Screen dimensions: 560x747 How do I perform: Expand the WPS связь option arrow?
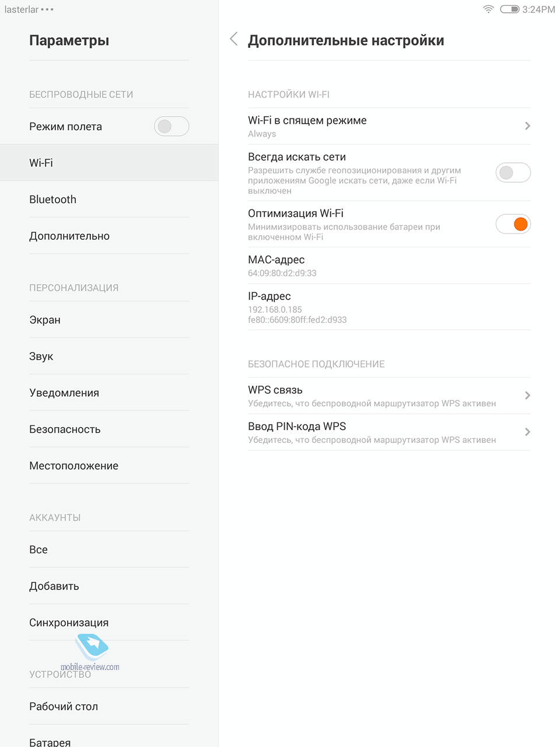click(527, 395)
